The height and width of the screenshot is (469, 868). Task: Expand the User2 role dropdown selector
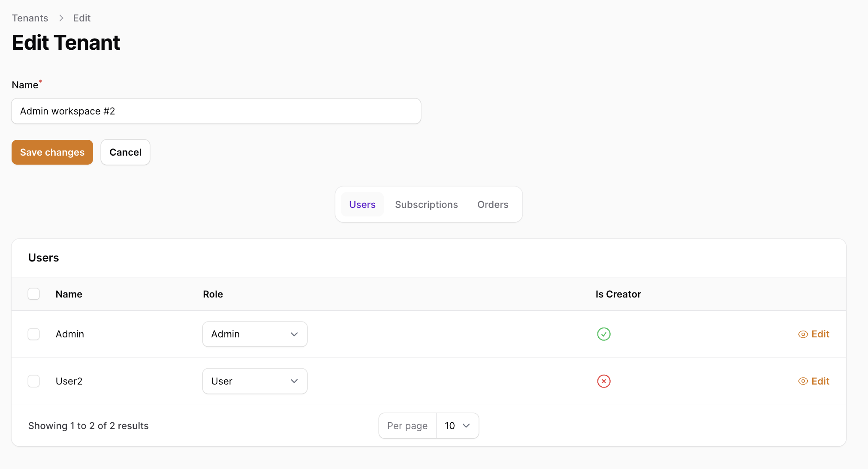pyautogui.click(x=255, y=381)
